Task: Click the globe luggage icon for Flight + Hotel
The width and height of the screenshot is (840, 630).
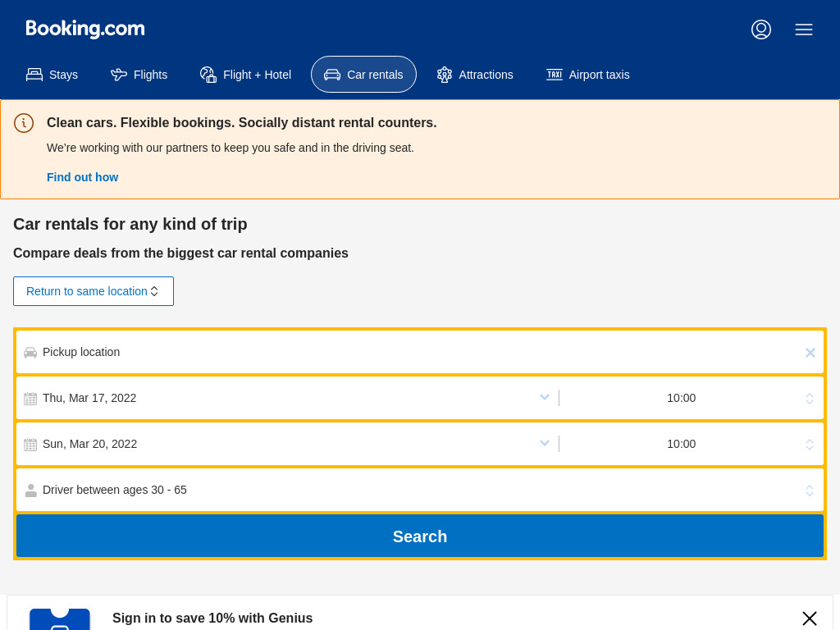Action: click(x=208, y=75)
